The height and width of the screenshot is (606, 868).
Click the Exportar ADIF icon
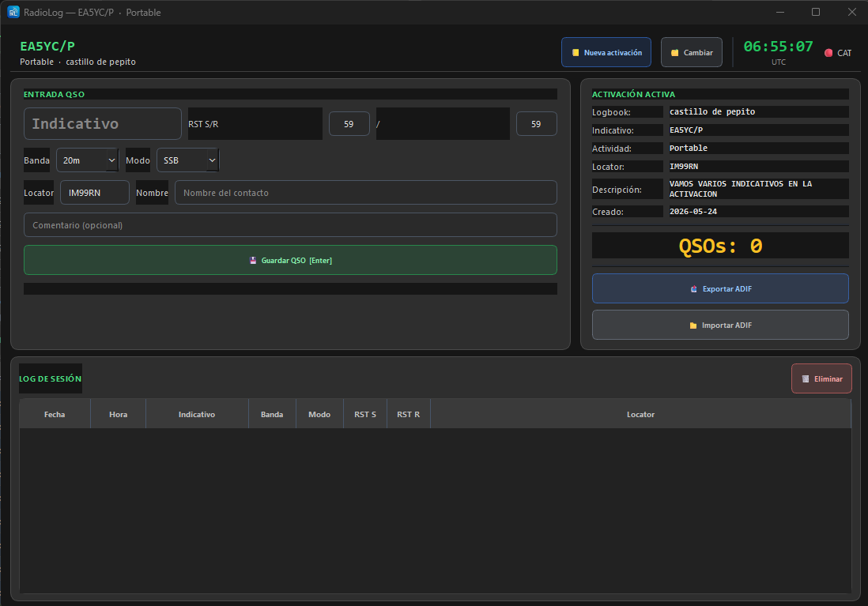pyautogui.click(x=693, y=289)
